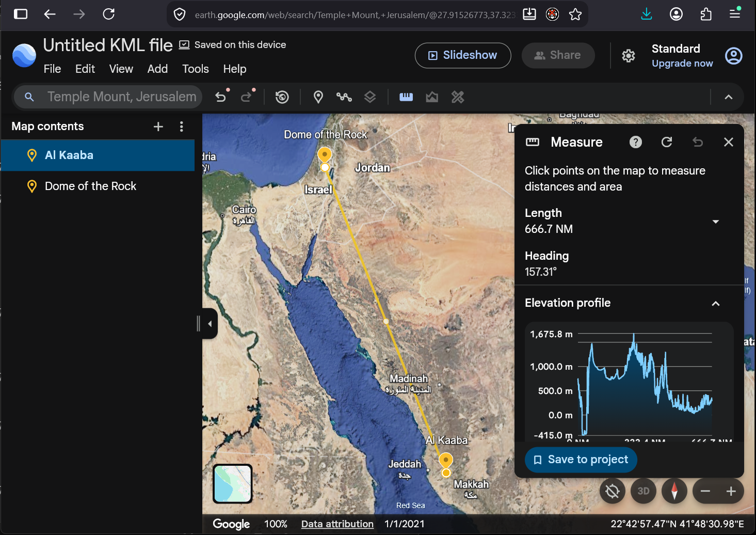Open Map contents more options menu
This screenshot has width=756, height=535.
181,127
